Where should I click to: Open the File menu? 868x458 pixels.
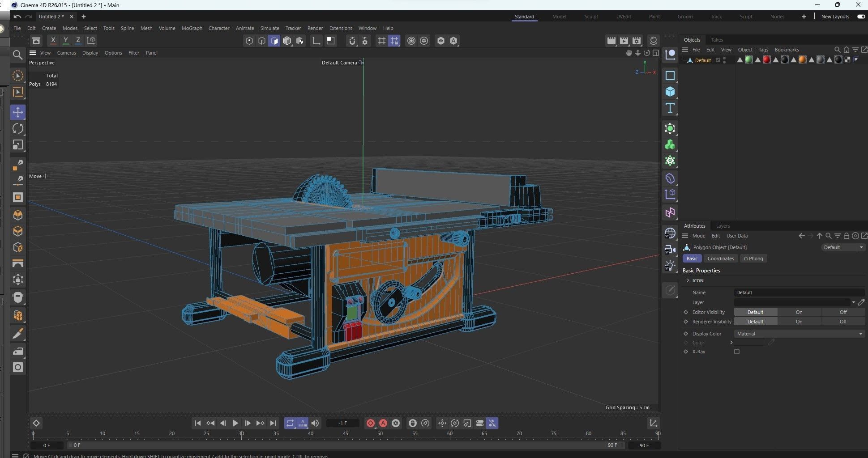(17, 28)
